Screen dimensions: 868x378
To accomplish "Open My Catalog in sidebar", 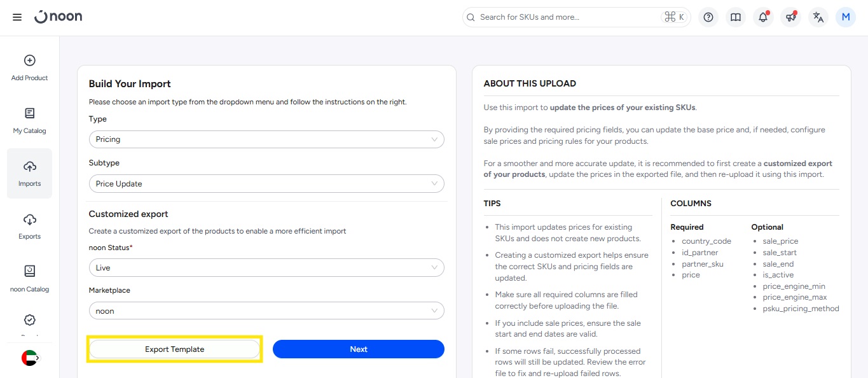I will tap(29, 120).
